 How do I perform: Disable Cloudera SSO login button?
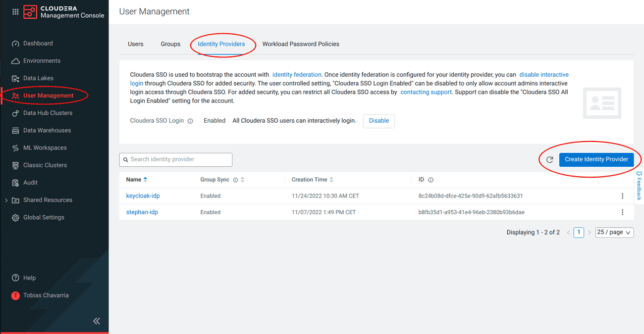click(379, 121)
